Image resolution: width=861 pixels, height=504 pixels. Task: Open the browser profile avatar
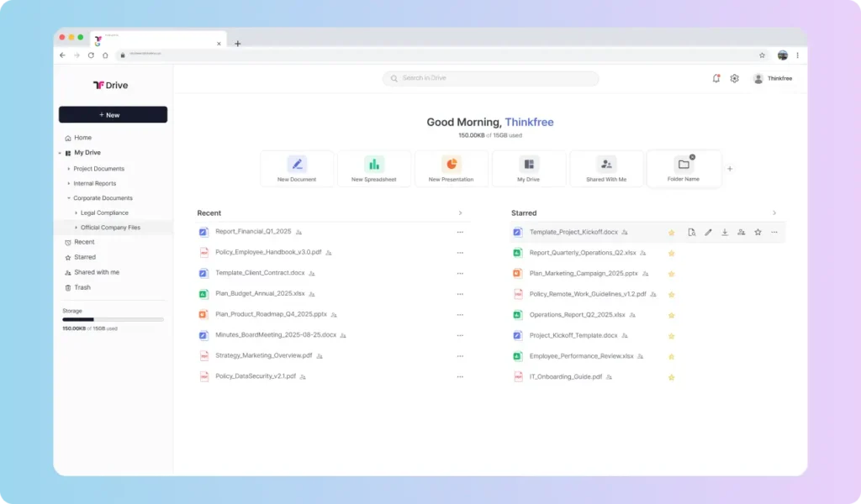[x=783, y=55]
